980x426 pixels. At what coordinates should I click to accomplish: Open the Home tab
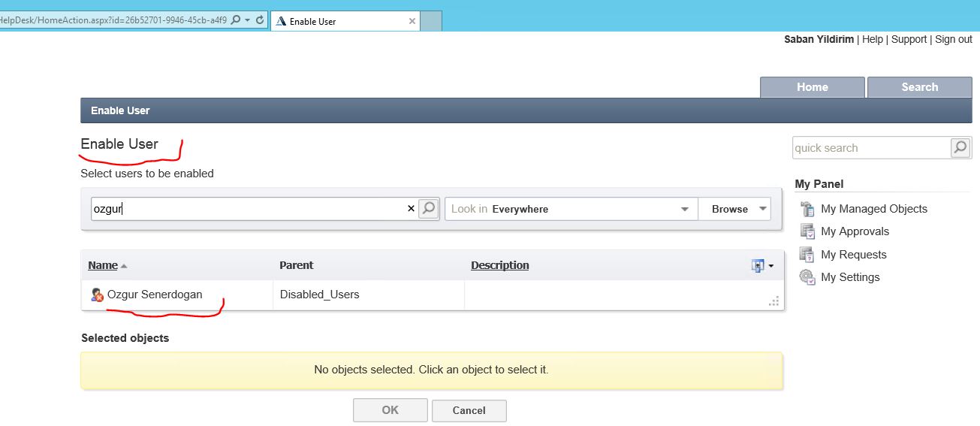813,87
